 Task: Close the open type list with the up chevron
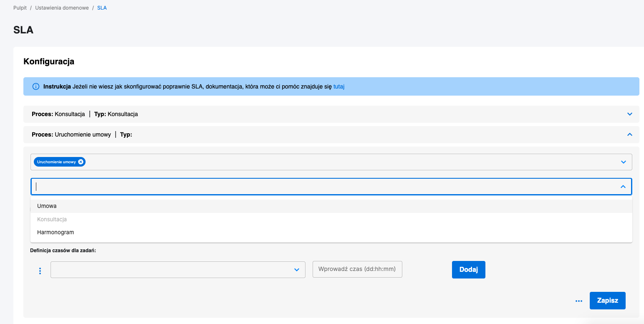pyautogui.click(x=623, y=187)
